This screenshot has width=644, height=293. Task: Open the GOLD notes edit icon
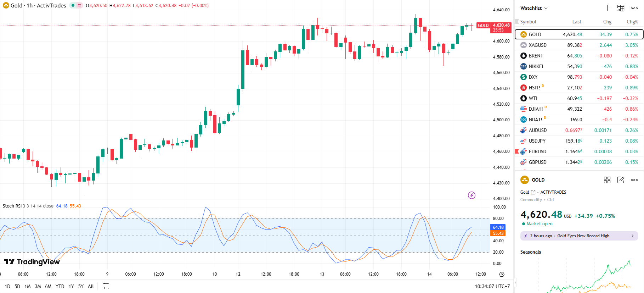621,180
